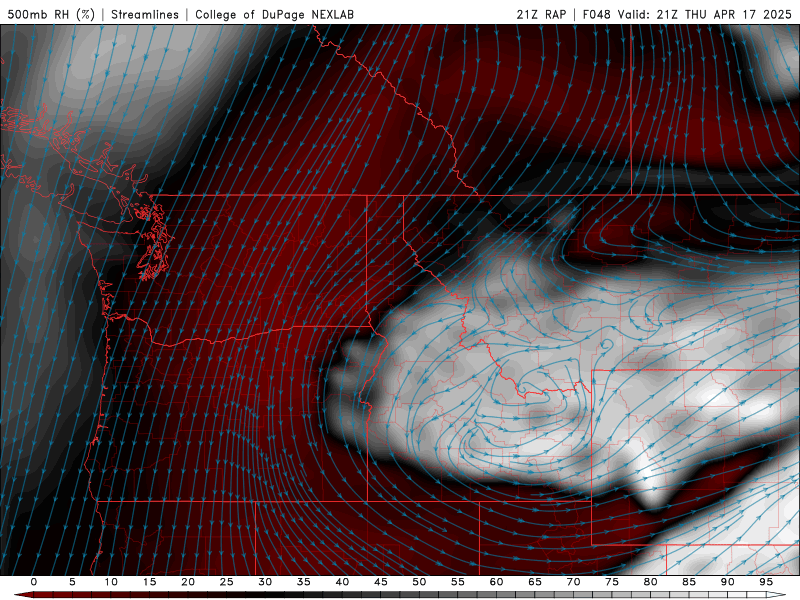Click the color scale label "10"

point(111,582)
